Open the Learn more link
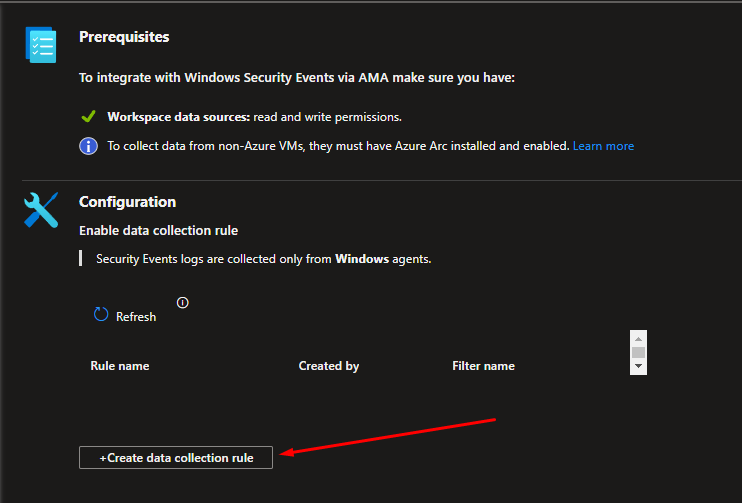742x503 pixels. coord(603,146)
